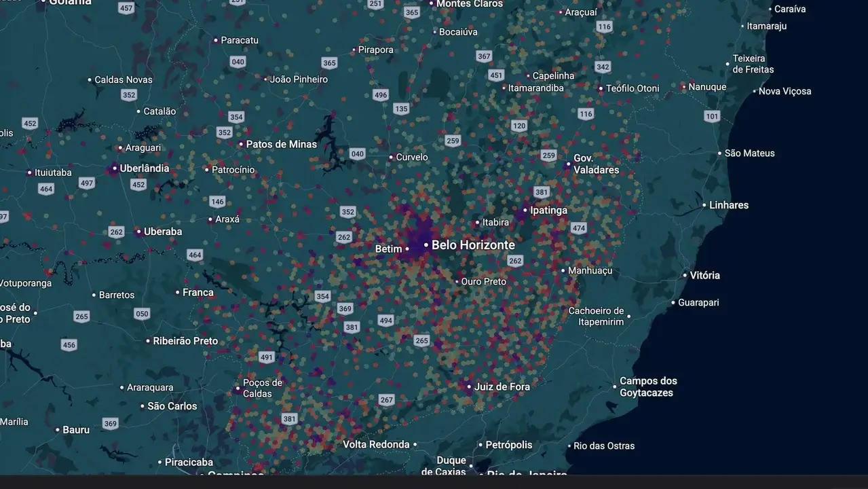Click the 496 road shield

(381, 95)
